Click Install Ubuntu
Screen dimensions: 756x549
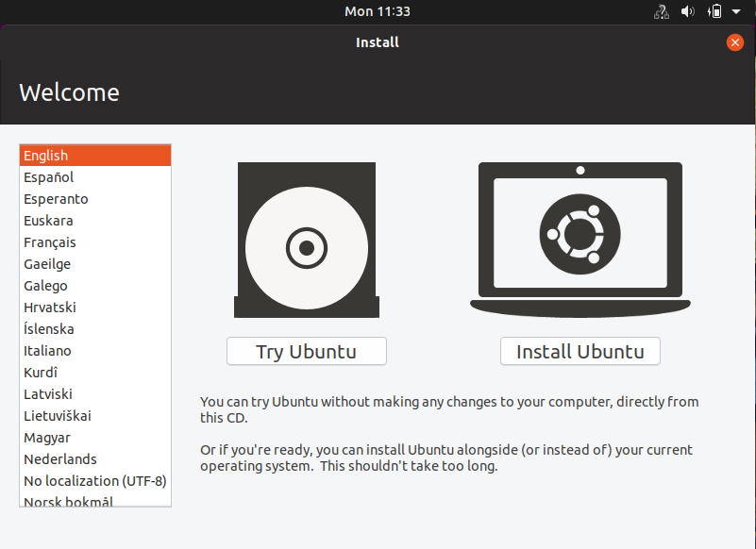pos(580,351)
